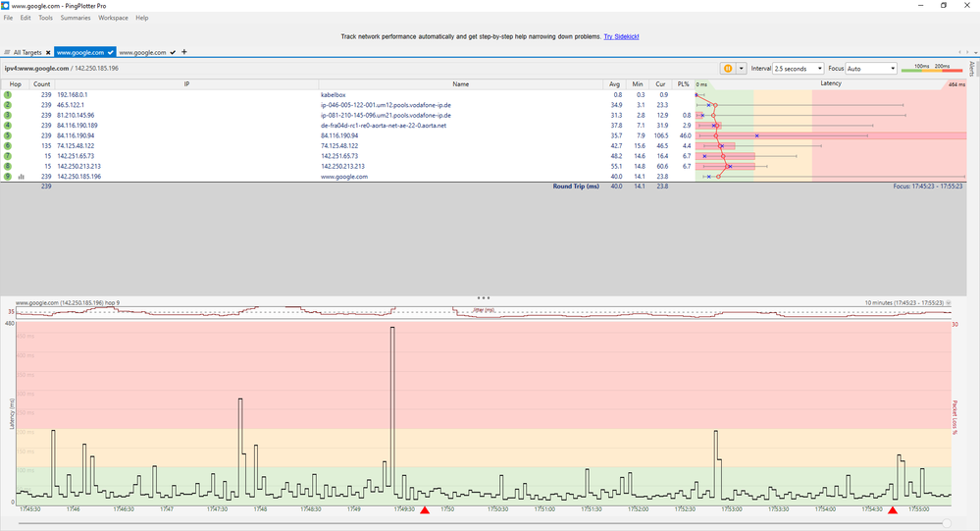Select hop 3 green circle icon
Screen dimensions: 980x531
pos(8,115)
